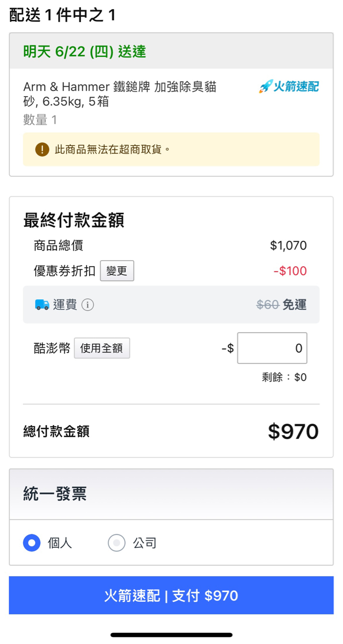
Task: Focus the 酷澎幣 amount input field
Action: pyautogui.click(x=272, y=348)
